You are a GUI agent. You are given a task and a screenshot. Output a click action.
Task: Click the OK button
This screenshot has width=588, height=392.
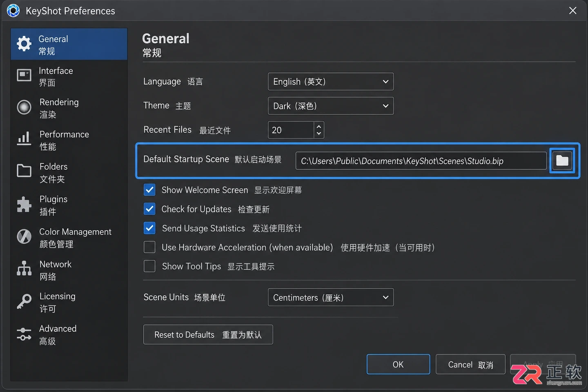[398, 364]
